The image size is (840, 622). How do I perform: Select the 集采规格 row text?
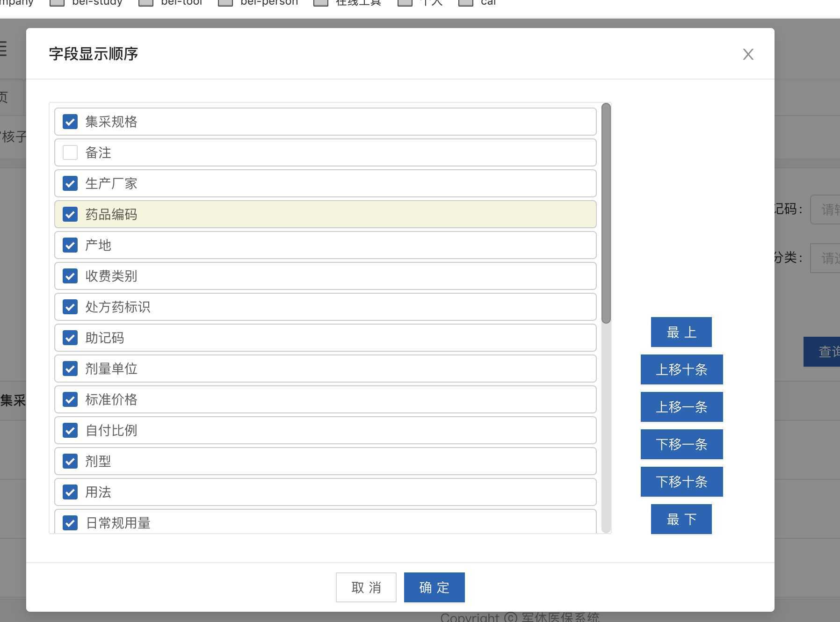click(x=111, y=122)
